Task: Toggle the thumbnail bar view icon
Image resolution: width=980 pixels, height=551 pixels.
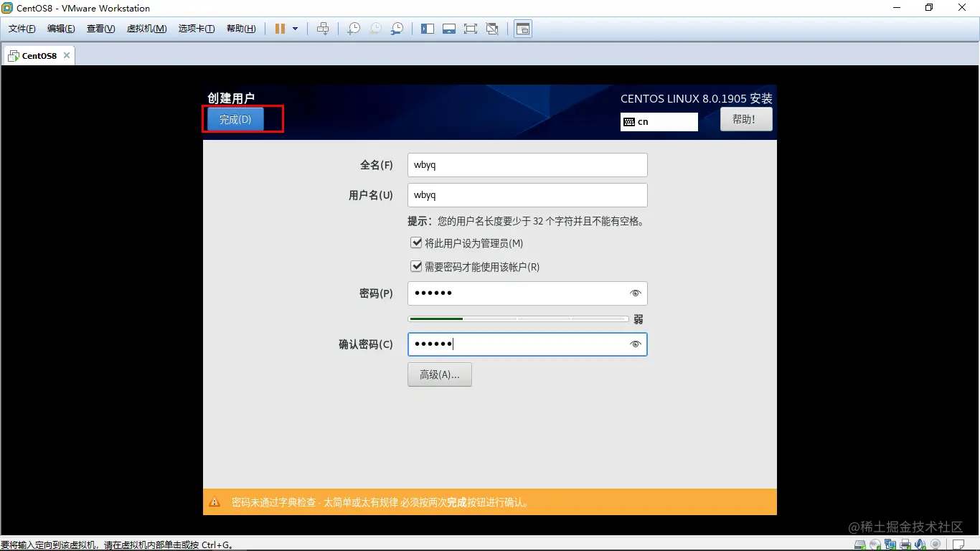Action: [x=449, y=29]
